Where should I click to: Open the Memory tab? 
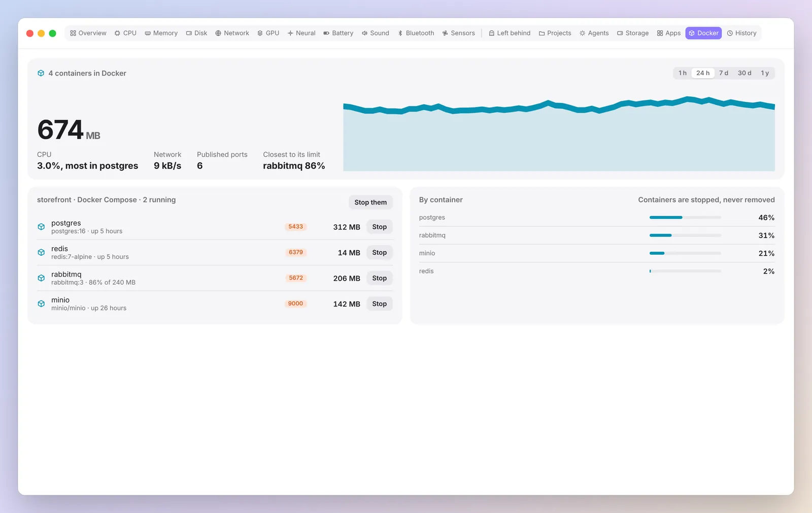(x=161, y=33)
